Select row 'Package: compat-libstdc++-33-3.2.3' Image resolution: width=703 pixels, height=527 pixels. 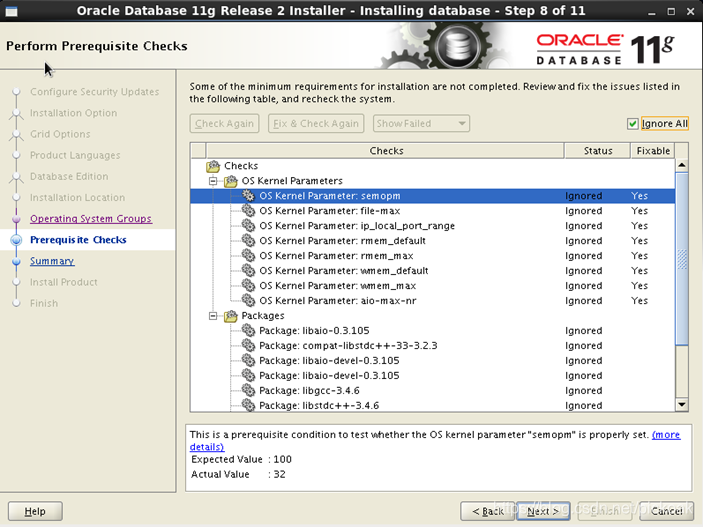coord(433,345)
